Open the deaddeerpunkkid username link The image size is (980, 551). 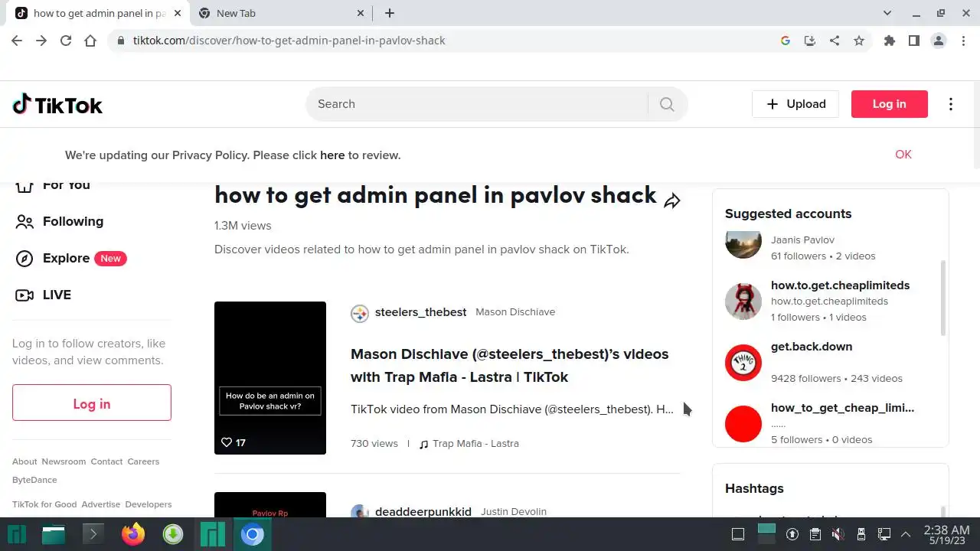click(423, 512)
